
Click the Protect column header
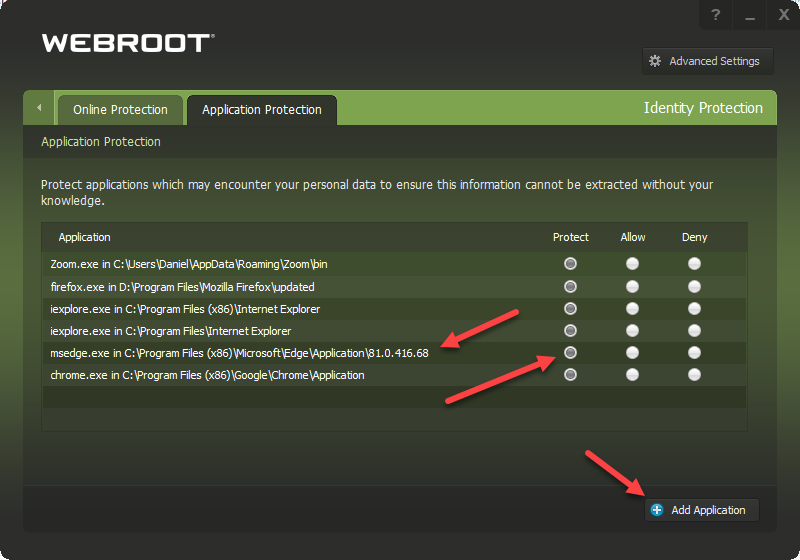[x=570, y=237]
